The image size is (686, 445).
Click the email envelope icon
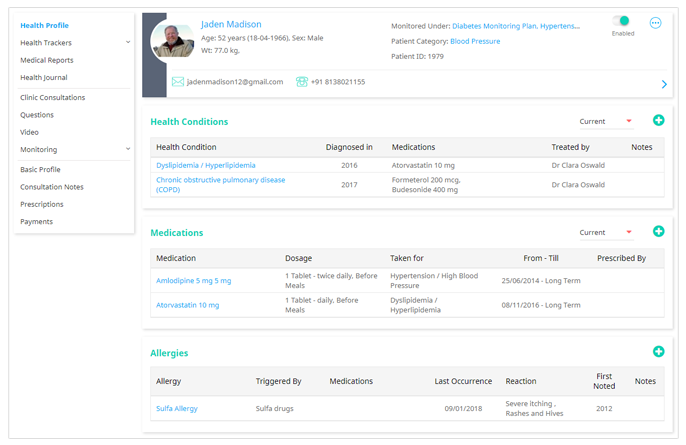tap(178, 82)
